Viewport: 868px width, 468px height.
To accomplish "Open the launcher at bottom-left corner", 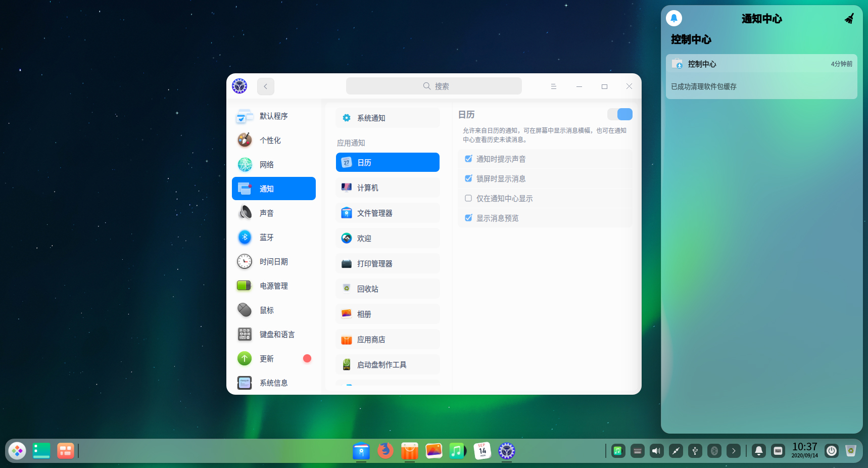I will (x=17, y=450).
